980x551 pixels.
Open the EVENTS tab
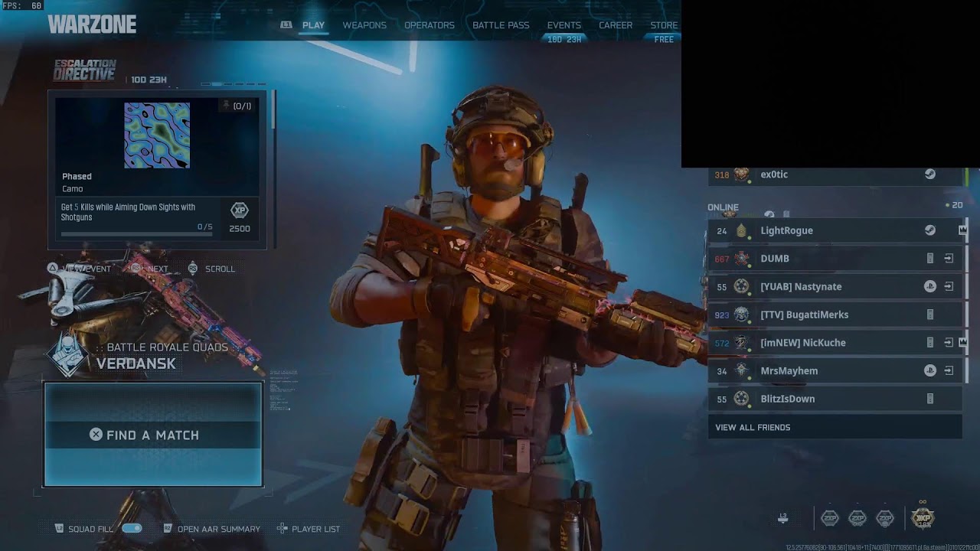point(564,25)
